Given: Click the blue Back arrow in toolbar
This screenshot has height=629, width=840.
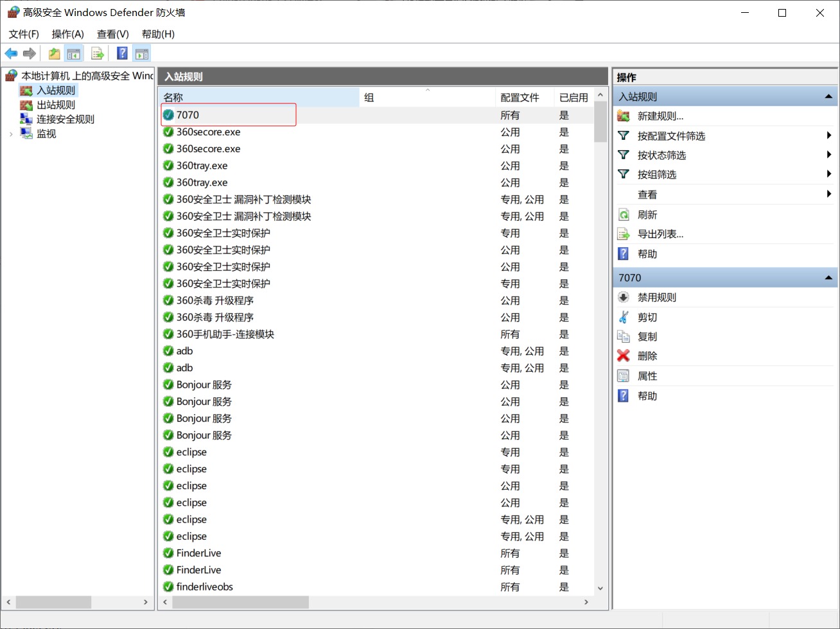Looking at the screenshot, I should click(11, 54).
